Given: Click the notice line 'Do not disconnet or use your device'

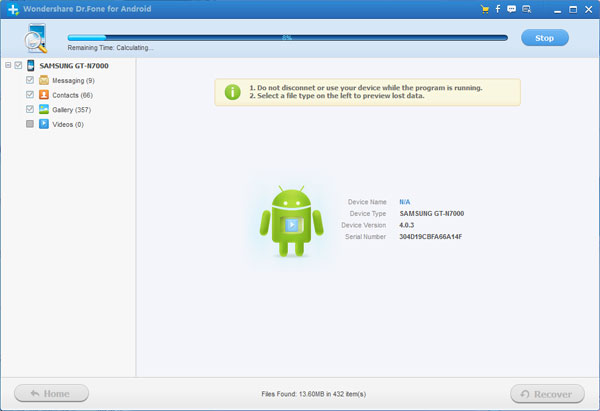Looking at the screenshot, I should coord(366,88).
